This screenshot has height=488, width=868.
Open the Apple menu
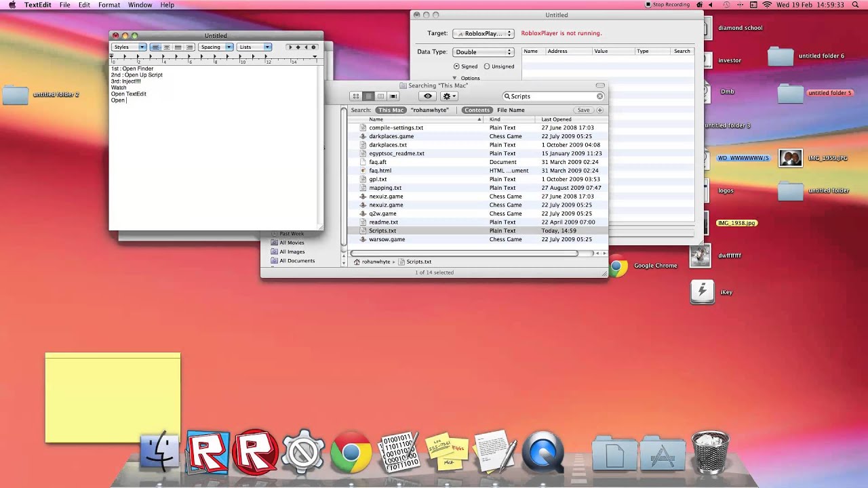click(12, 5)
